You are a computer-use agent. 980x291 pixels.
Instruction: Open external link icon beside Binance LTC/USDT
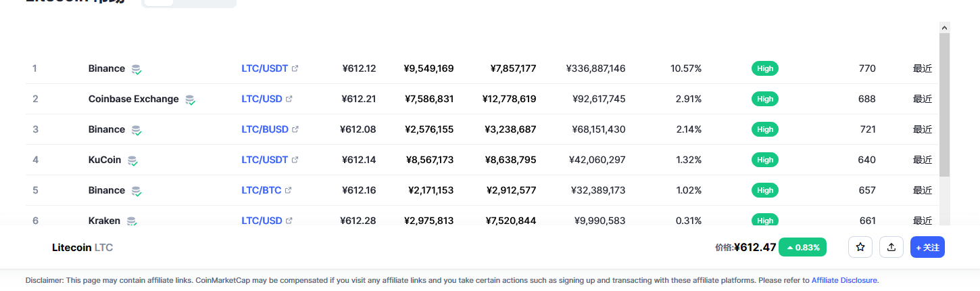[x=295, y=68]
